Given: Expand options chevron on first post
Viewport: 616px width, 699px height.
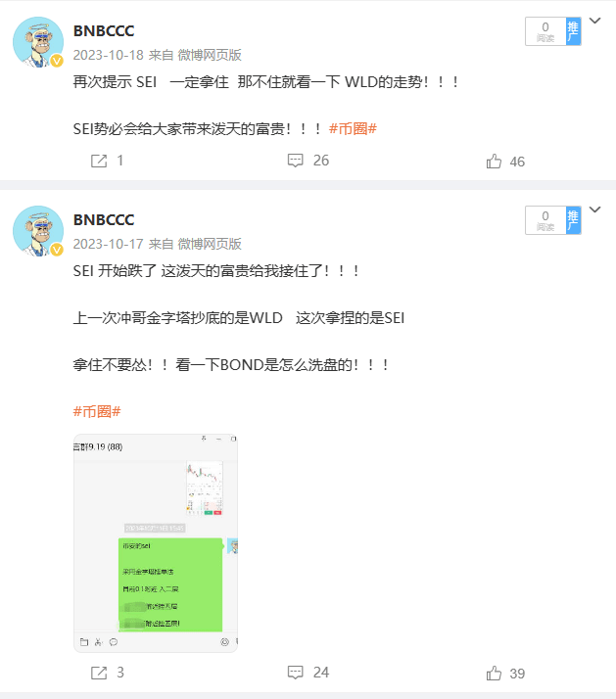Looking at the screenshot, I should click(595, 21).
